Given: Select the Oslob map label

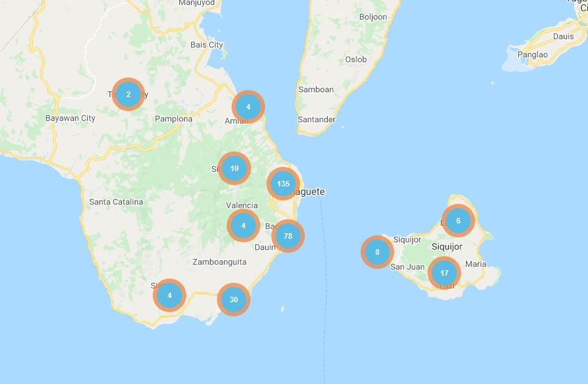Looking at the screenshot, I should (356, 59).
